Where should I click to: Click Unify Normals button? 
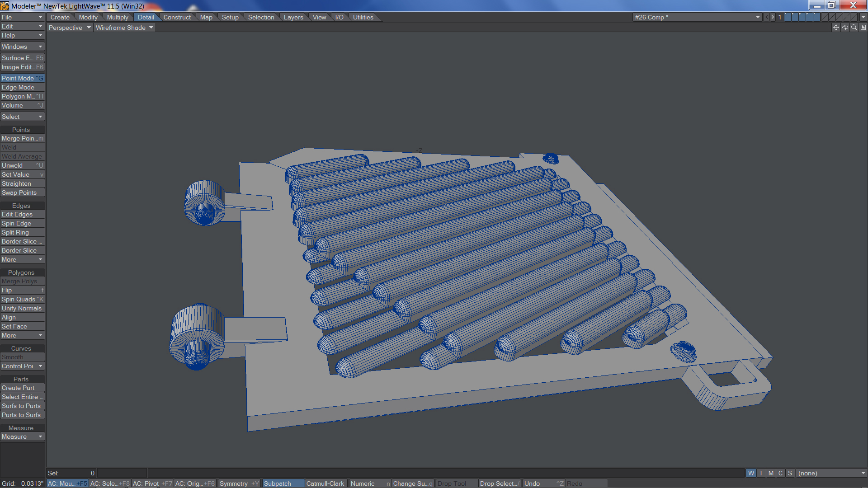[x=22, y=308]
